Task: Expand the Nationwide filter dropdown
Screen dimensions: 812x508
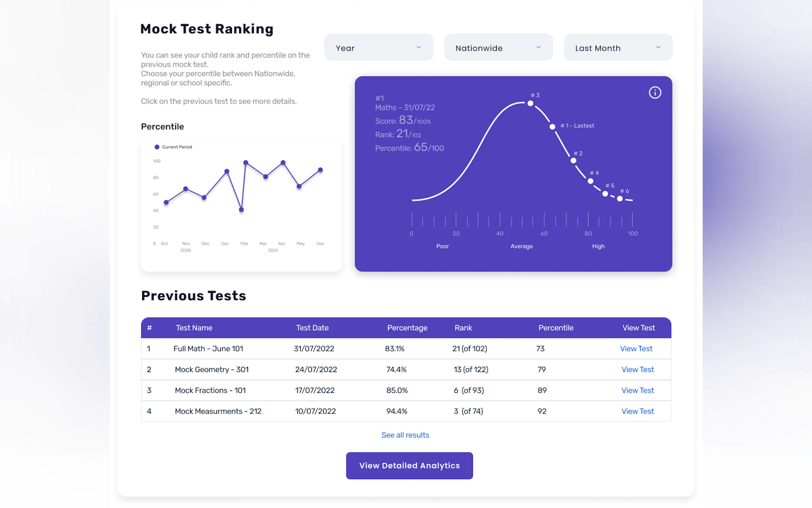Action: (x=498, y=48)
